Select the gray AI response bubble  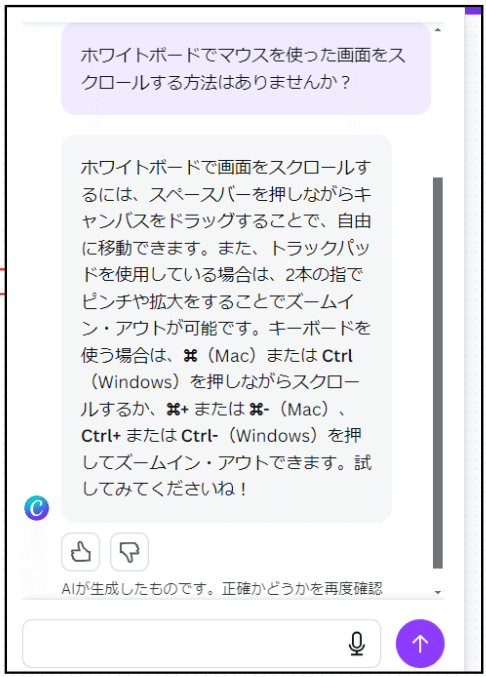pyautogui.click(x=227, y=329)
